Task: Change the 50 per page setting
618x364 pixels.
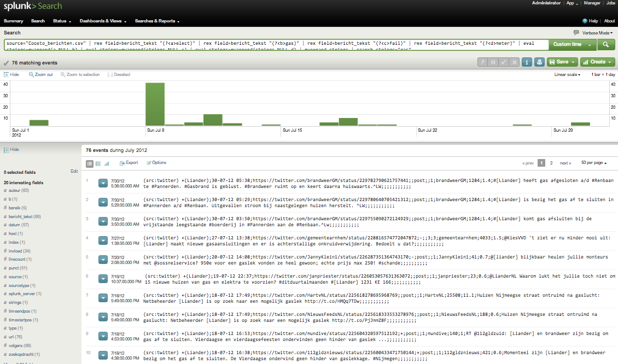Action: click(x=594, y=163)
